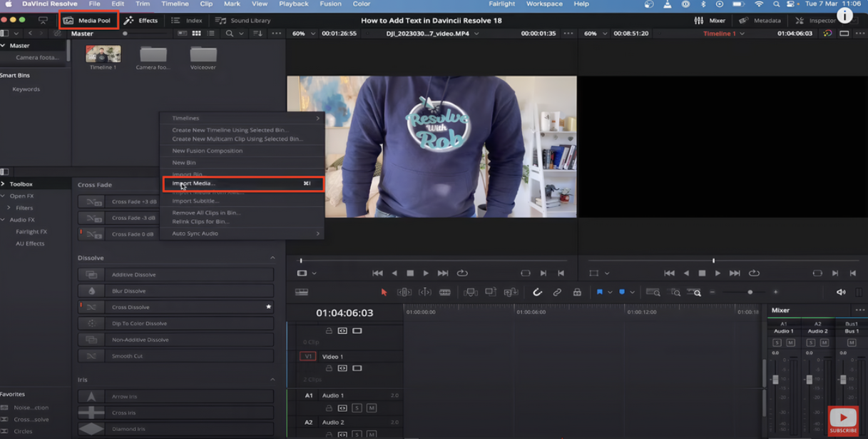
Task: Adjust the timeline zoom slider
Action: (750, 292)
